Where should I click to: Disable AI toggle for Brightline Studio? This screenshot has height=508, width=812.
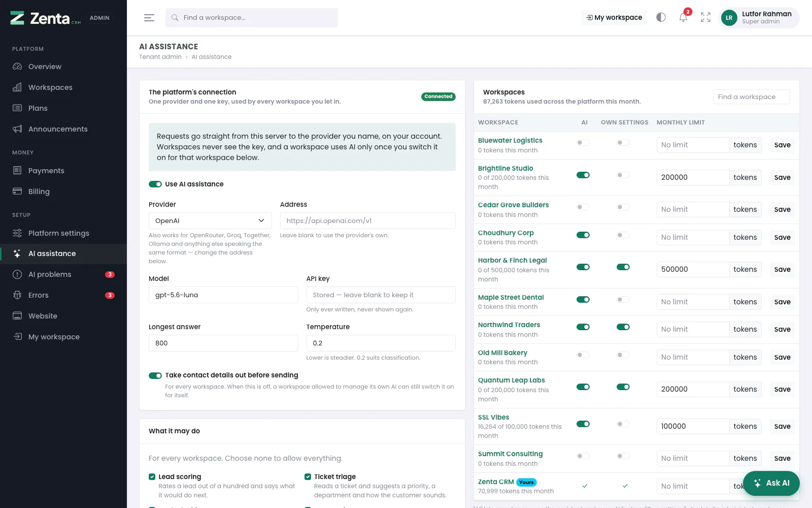pos(583,175)
